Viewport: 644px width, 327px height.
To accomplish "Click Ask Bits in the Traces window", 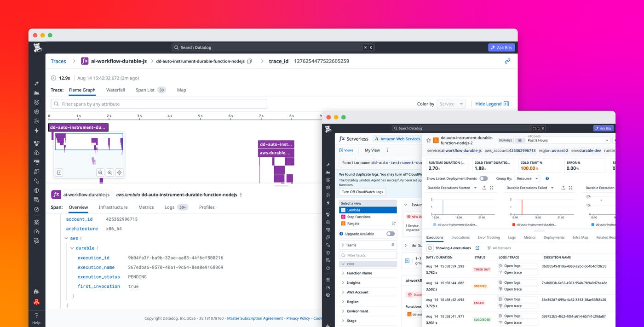I will coord(501,47).
